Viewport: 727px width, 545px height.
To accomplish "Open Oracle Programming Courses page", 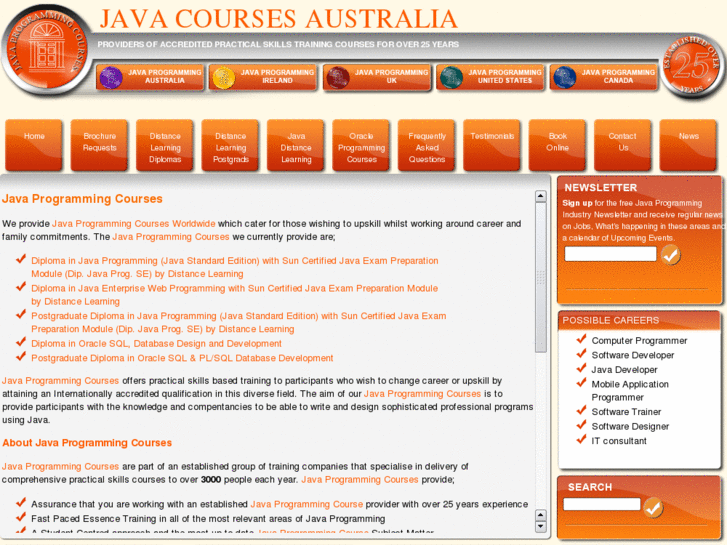I will (x=361, y=146).
